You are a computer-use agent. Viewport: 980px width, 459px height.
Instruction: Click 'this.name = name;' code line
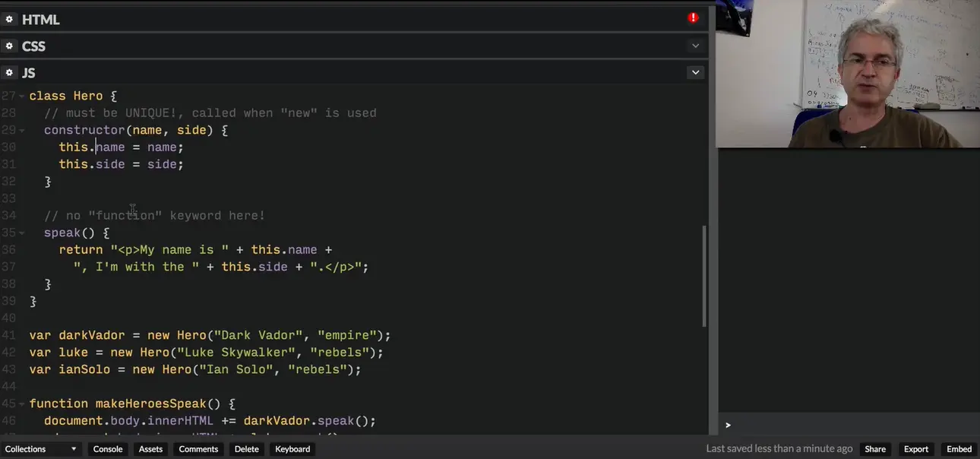pos(122,147)
